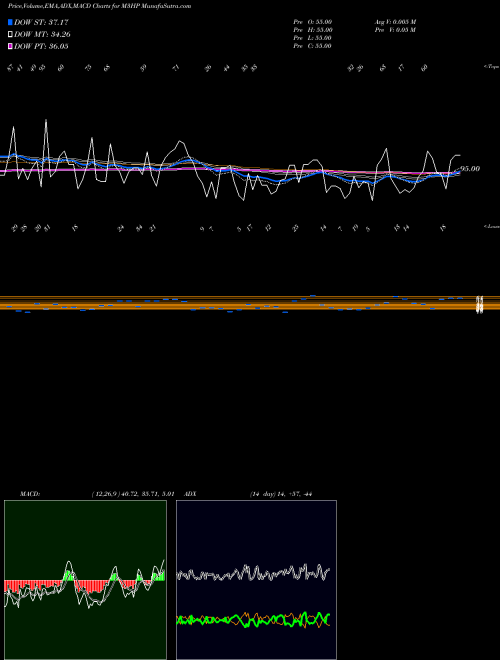This screenshot has height=660, width=500.
Task: Click the white DOW MT legend swatch
Action: 10,35
